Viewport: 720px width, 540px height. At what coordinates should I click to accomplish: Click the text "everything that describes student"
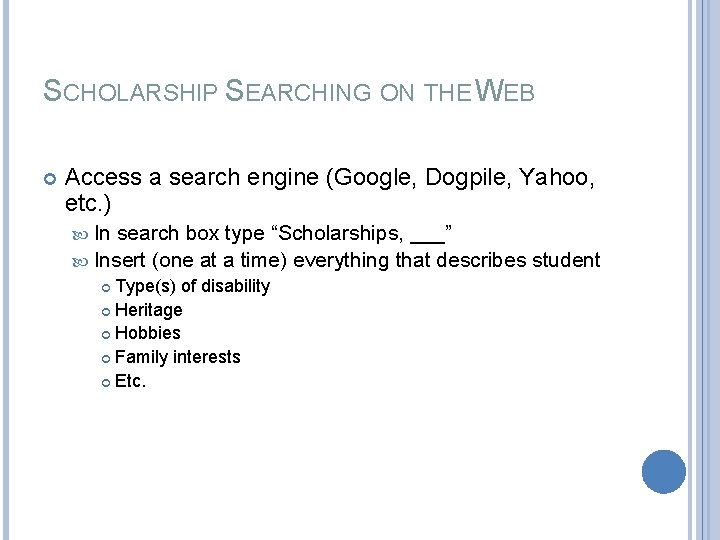tap(447, 261)
